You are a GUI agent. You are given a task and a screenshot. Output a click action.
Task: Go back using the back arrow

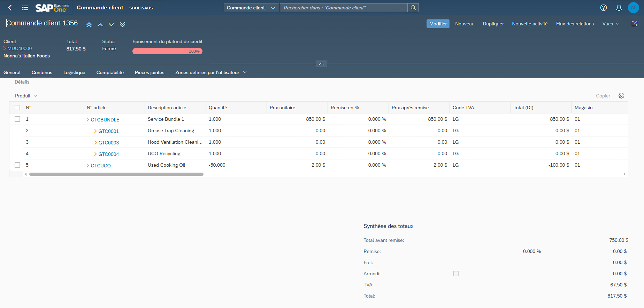pyautogui.click(x=10, y=8)
